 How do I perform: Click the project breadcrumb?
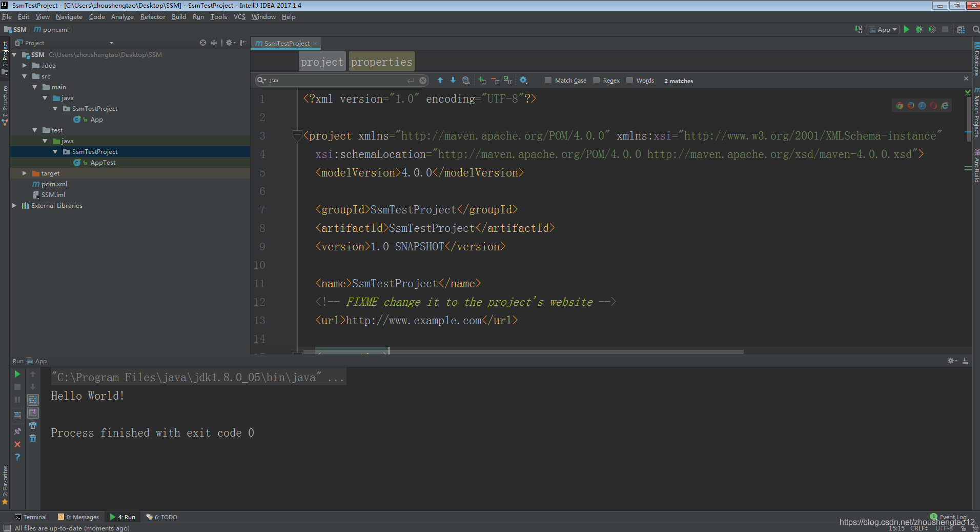pos(322,62)
